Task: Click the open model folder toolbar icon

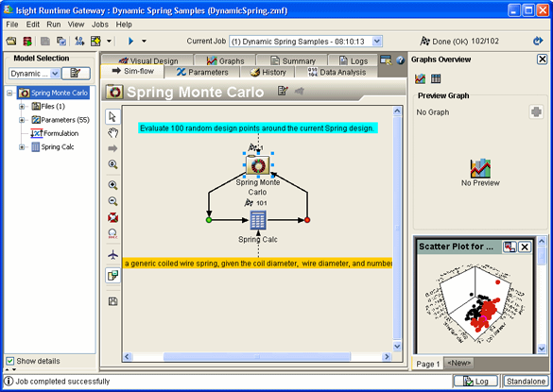Action: 11,42
